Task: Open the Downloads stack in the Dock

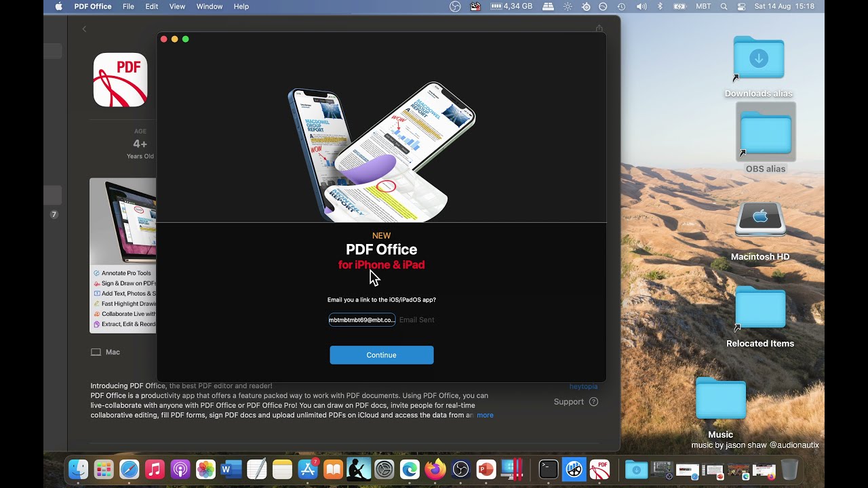Action: (x=636, y=469)
